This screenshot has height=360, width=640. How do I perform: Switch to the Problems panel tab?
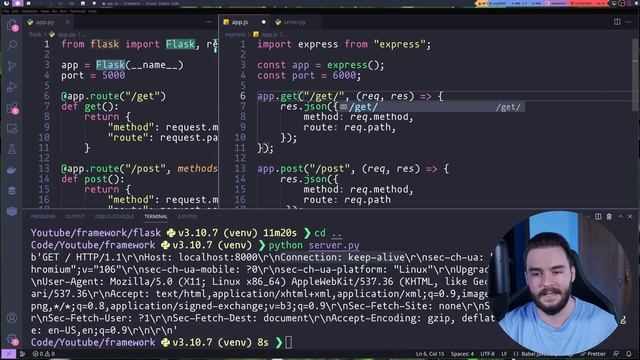pos(43,217)
